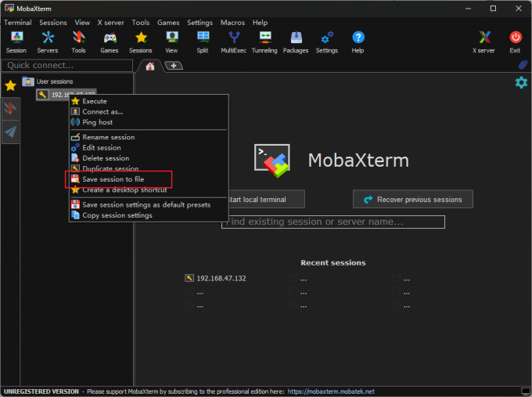Click the X server toolbar icon
Viewport: 532px width, 397px height.
click(484, 42)
